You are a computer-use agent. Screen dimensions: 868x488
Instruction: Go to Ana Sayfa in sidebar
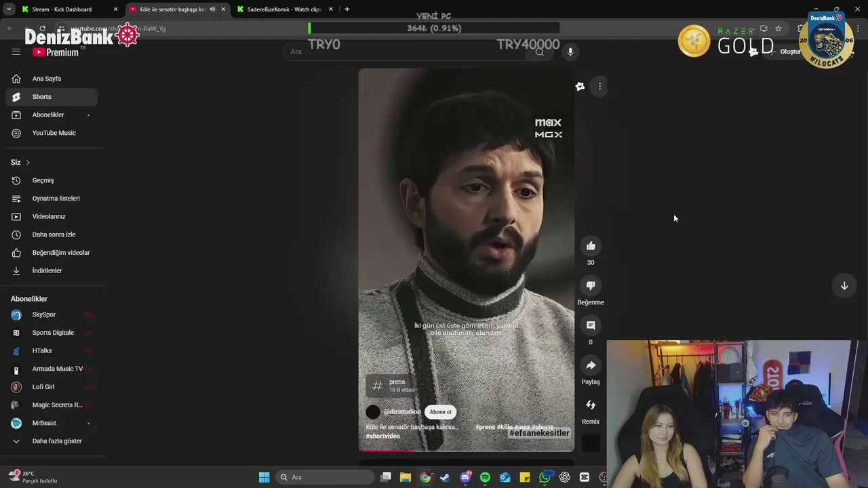tap(52, 79)
